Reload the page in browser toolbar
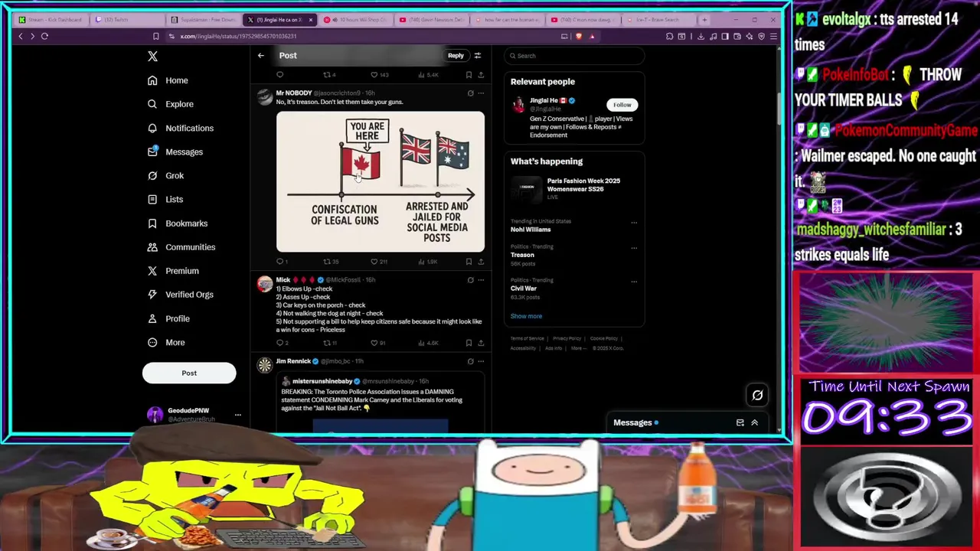This screenshot has width=980, height=551. click(x=44, y=36)
